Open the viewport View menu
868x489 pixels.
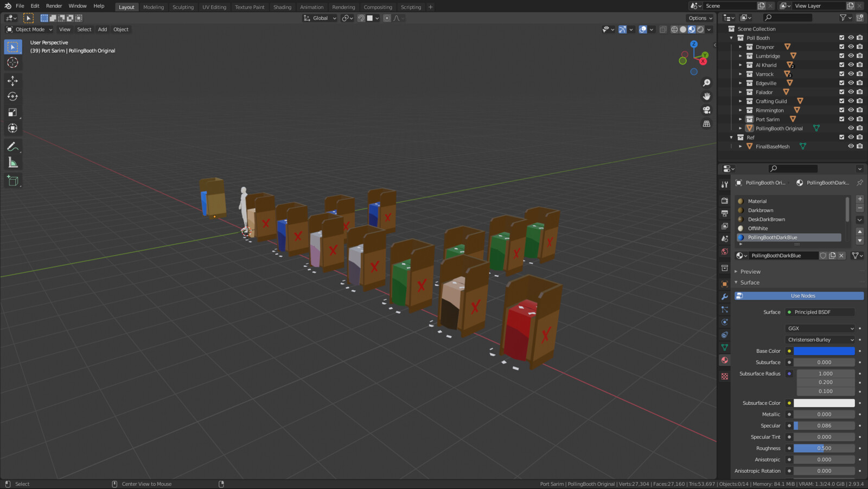pyautogui.click(x=65, y=29)
